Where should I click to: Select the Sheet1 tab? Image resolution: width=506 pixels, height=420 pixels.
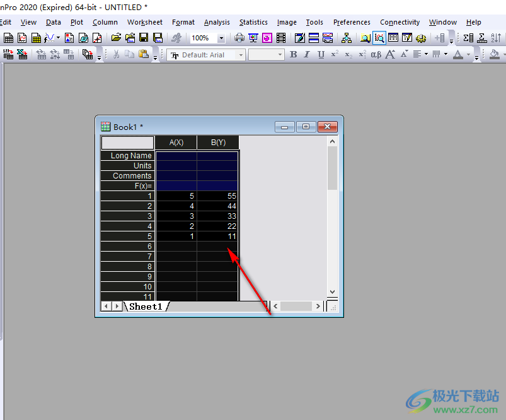[x=146, y=306]
